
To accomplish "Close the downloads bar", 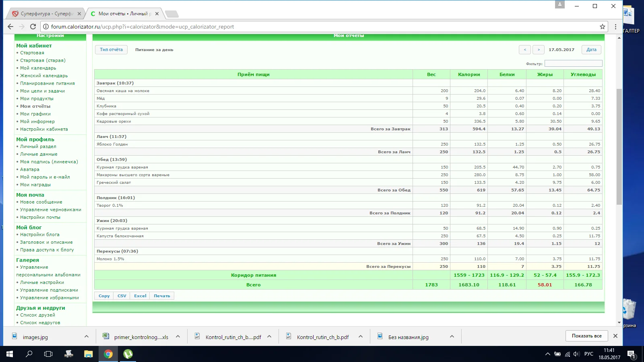I will coord(615,336).
